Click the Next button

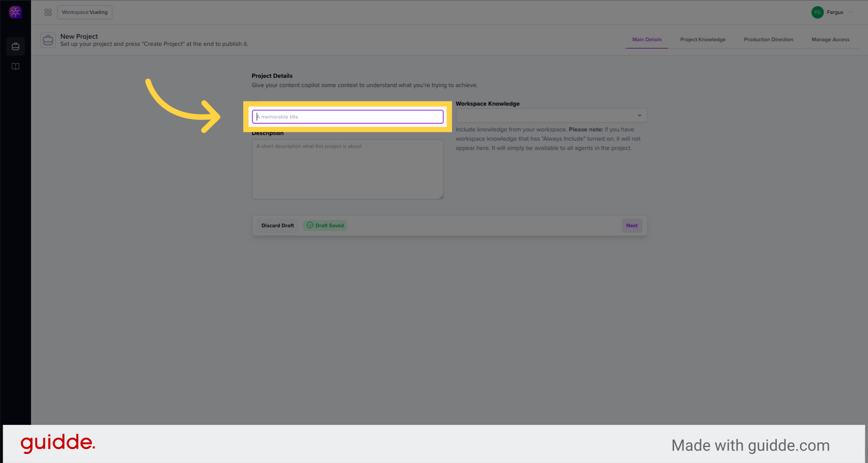click(632, 225)
